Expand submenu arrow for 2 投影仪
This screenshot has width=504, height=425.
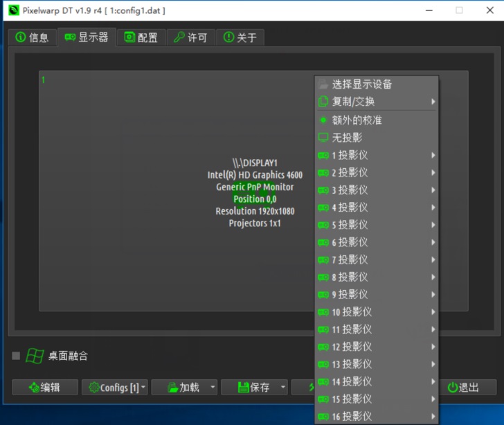(x=433, y=172)
